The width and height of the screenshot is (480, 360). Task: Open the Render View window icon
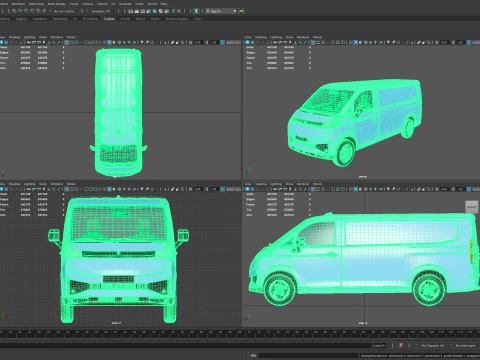click(130, 11)
